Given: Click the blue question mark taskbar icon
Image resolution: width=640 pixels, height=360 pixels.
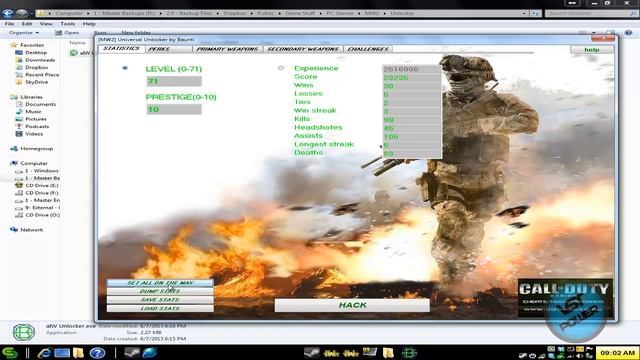Looking at the screenshot, I should point(97,353).
